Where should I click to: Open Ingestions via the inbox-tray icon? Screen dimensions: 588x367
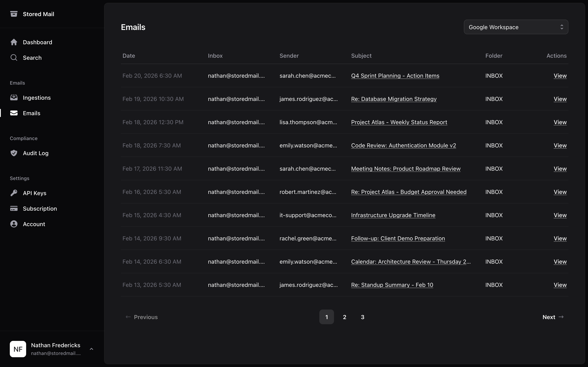point(14,98)
